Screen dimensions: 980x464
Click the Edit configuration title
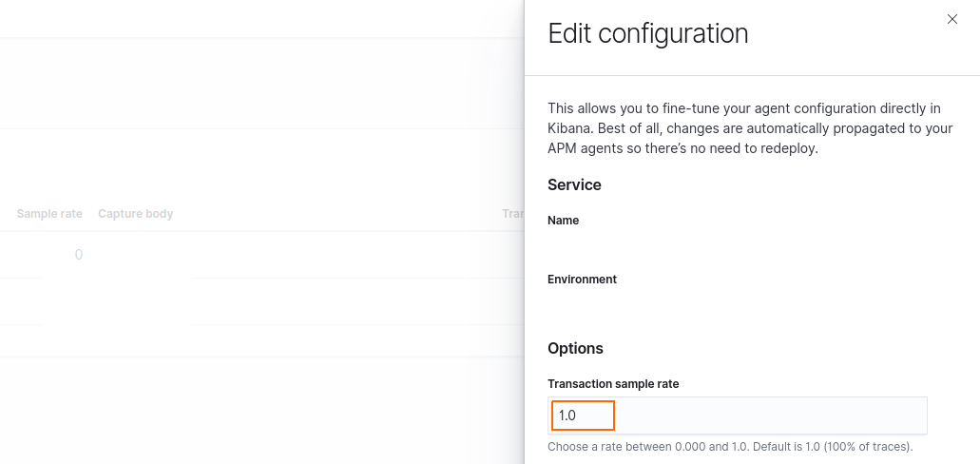click(648, 34)
